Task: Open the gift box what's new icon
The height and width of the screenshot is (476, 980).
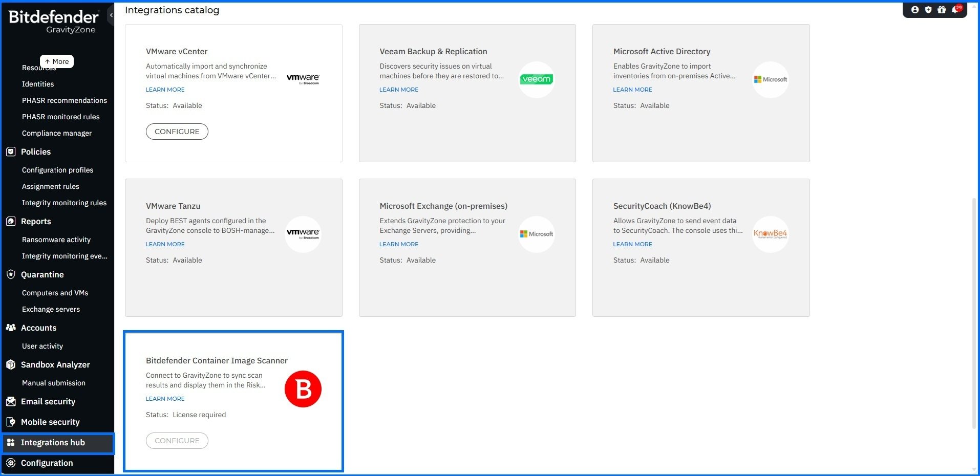Action: point(942,10)
